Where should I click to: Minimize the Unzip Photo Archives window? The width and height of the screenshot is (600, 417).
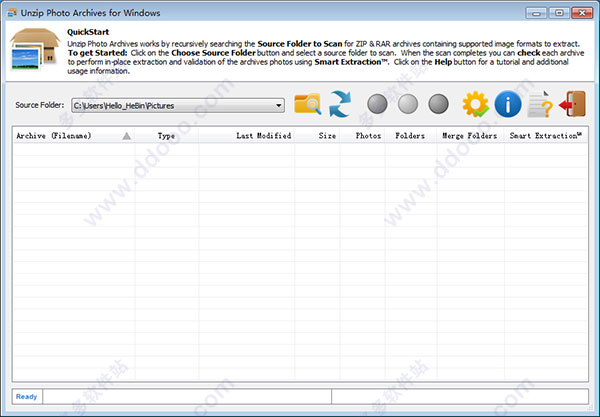click(x=536, y=13)
